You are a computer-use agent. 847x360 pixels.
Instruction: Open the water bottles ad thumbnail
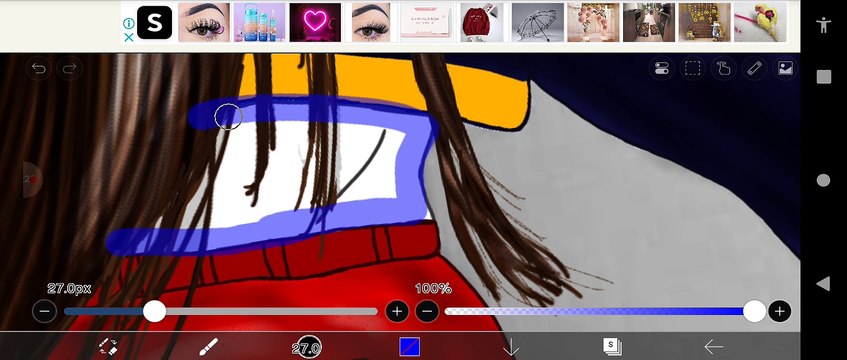click(259, 22)
